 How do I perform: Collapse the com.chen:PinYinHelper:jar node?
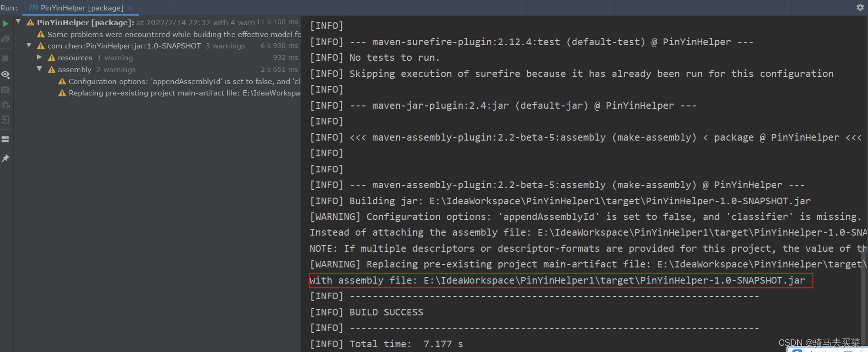click(x=29, y=45)
